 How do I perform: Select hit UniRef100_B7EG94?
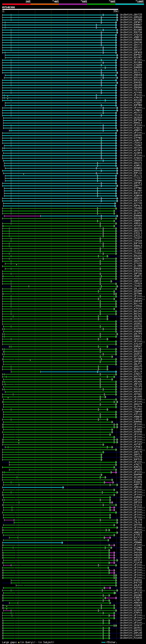click(131, 271)
